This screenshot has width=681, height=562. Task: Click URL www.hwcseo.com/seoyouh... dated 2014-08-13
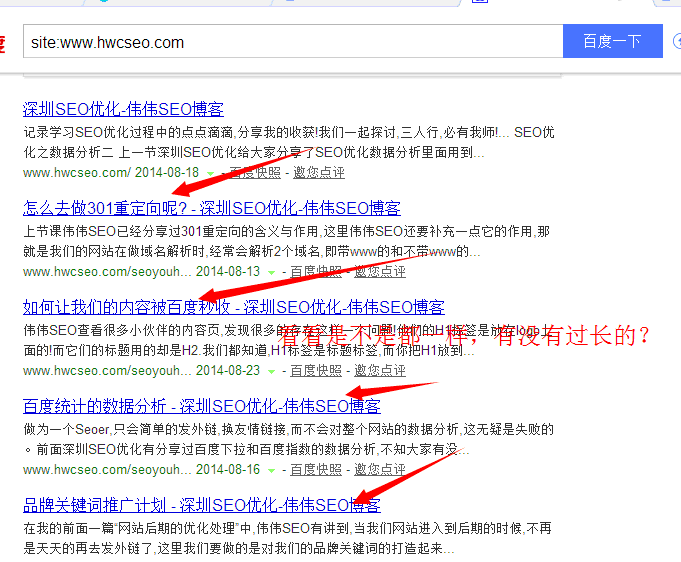107,271
